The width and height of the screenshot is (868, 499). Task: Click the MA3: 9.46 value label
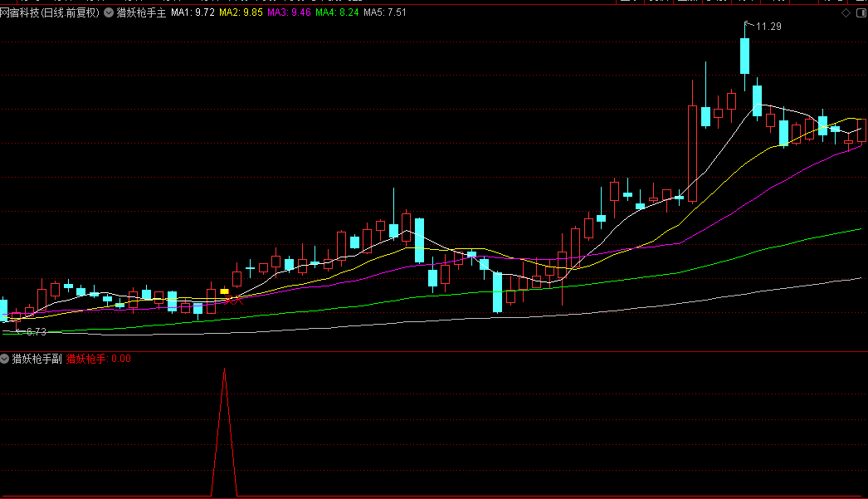coord(289,12)
